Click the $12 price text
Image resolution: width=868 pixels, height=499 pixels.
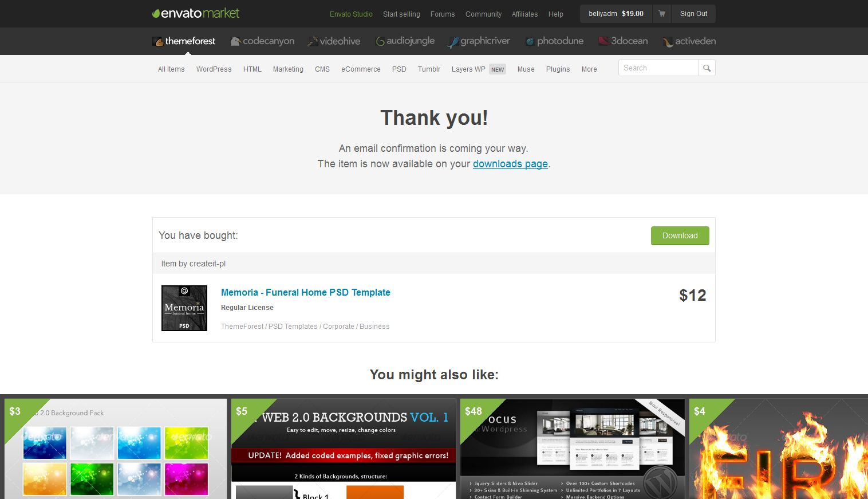[693, 296]
